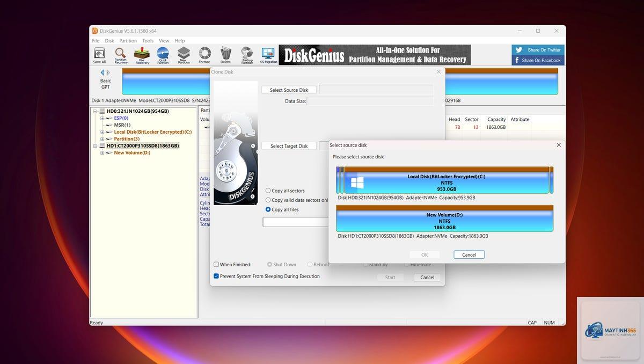Click the Attribute column header
This screenshot has width=644, height=364.
click(519, 120)
